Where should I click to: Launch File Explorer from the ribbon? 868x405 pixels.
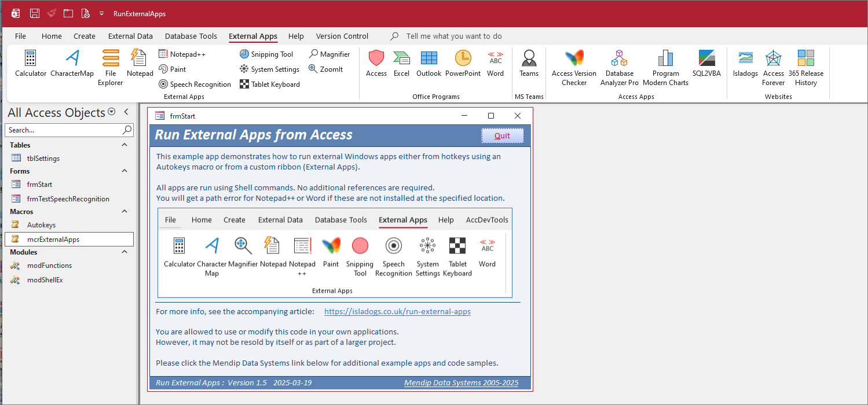110,67
